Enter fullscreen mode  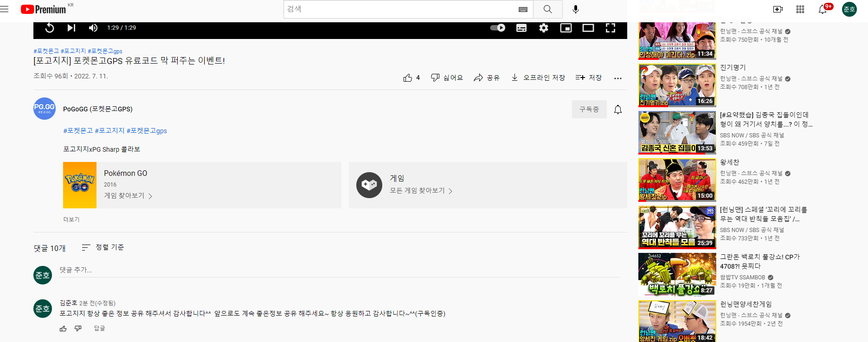[x=611, y=28]
